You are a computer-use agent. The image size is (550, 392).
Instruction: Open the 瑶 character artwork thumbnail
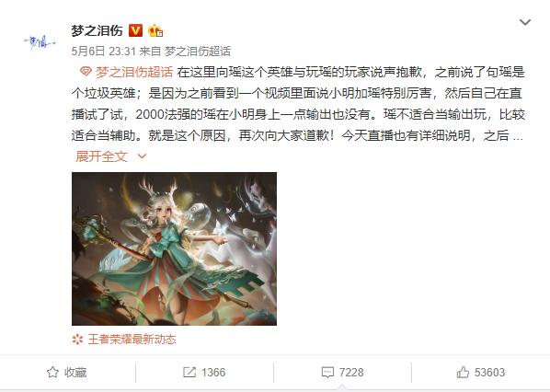click(175, 248)
